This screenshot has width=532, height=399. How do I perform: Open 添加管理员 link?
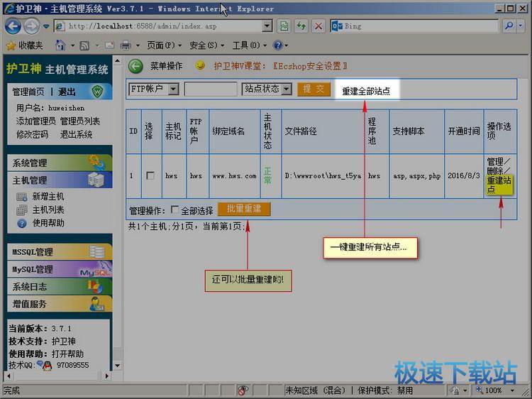35,121
